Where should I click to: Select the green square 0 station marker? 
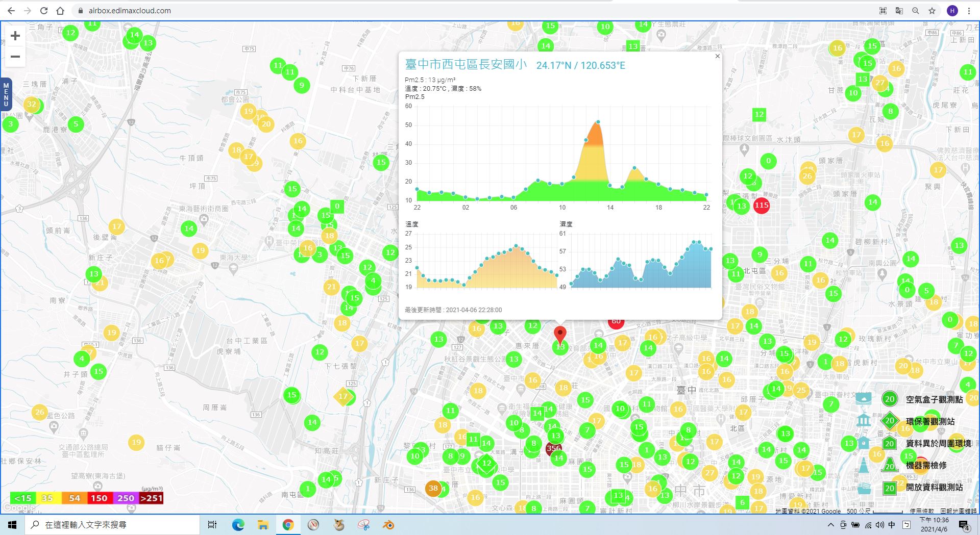337,206
